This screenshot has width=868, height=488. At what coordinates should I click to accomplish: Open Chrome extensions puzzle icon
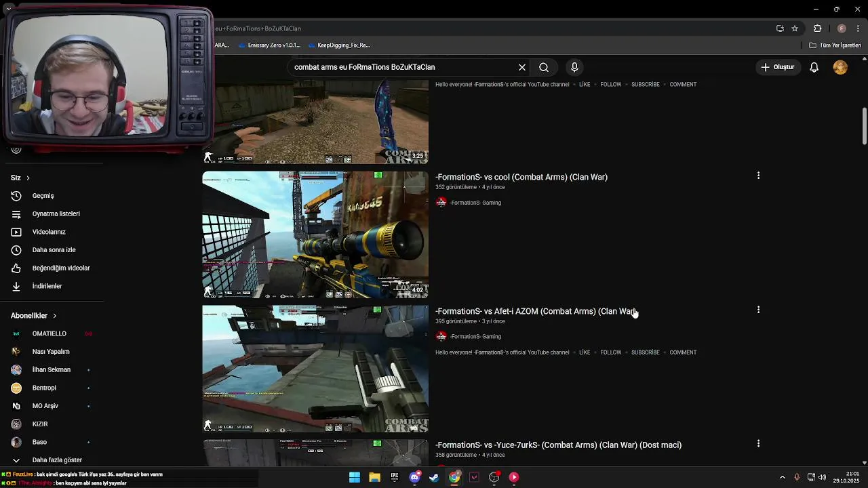(817, 28)
